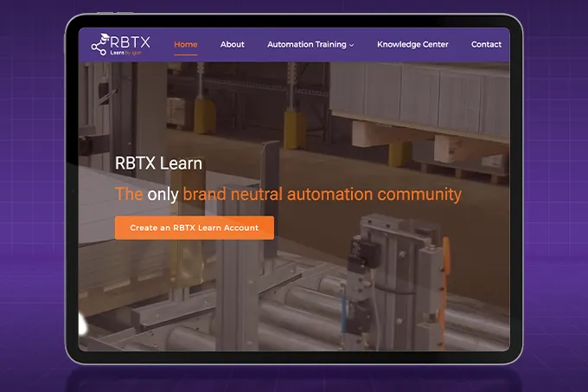Open the Home menu item
Viewport: 588px width, 392px height.
pos(186,44)
